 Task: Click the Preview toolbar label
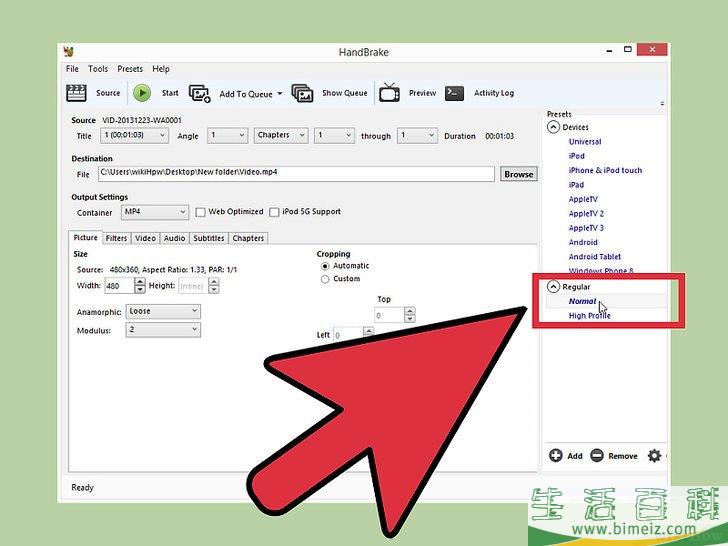[x=422, y=93]
